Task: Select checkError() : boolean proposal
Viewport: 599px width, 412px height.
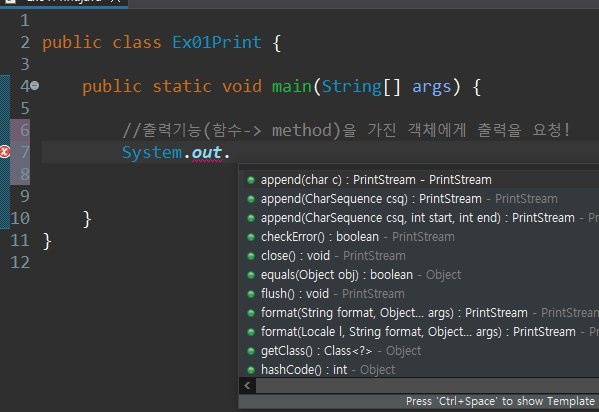Action: point(421,237)
